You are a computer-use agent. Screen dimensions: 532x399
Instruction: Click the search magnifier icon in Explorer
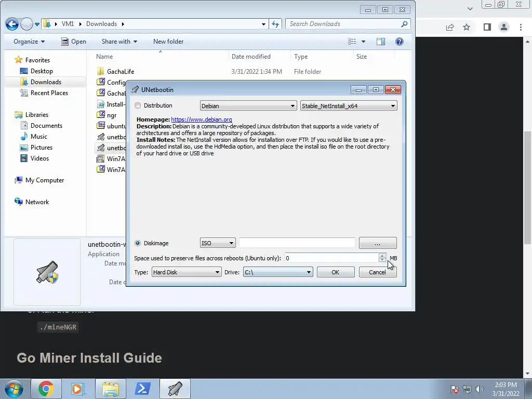tap(404, 24)
